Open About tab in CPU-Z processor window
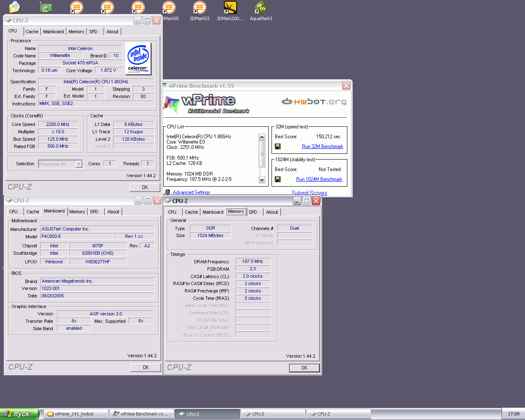Screen dimensions: 525x420 tap(112, 32)
